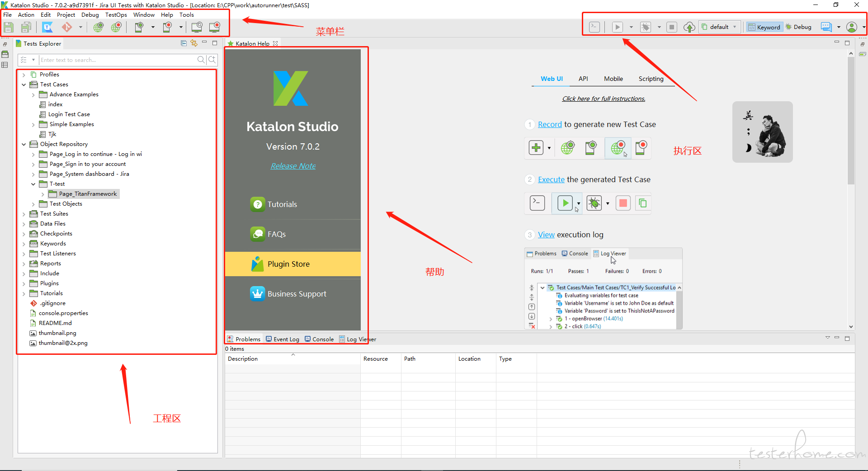Open the Spy Mobile dropdown arrow
Screen dimensions: 868x471
coord(153,28)
